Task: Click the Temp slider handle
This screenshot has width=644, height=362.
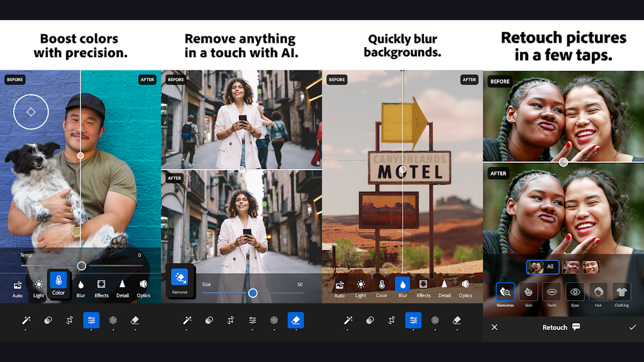Action: click(81, 266)
